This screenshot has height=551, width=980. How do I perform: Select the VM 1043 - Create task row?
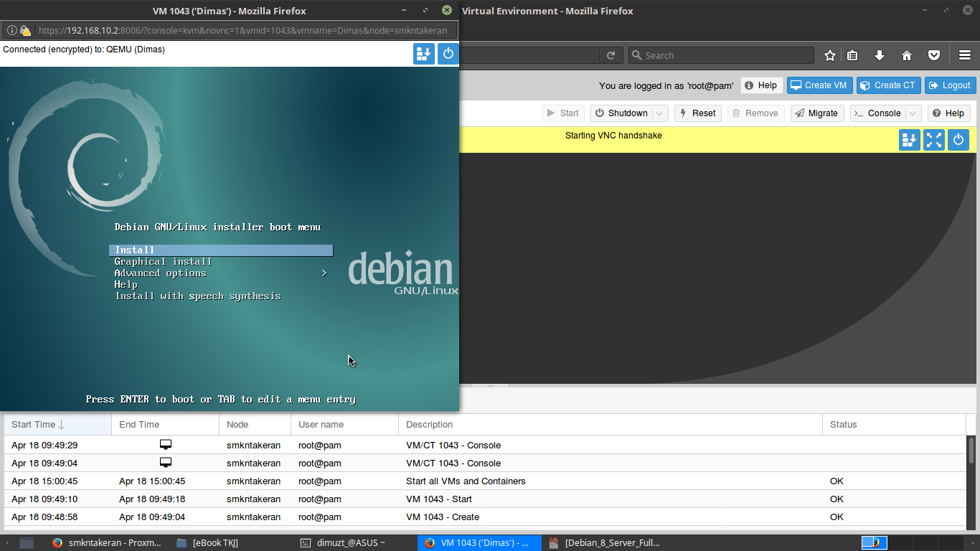click(x=486, y=517)
